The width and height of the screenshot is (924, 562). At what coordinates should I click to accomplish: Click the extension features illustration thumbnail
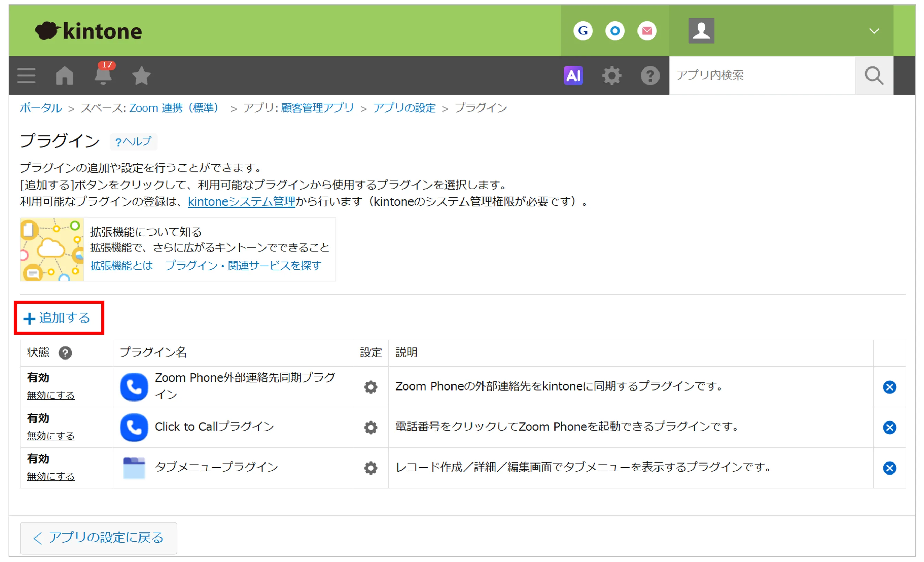click(x=52, y=249)
